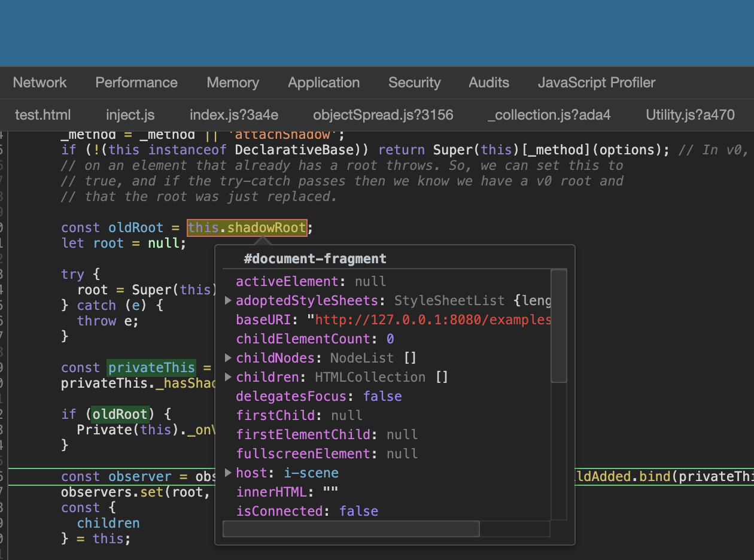The height and width of the screenshot is (560, 754).
Task: Click the 'children' destructured identifier
Action: click(x=108, y=523)
